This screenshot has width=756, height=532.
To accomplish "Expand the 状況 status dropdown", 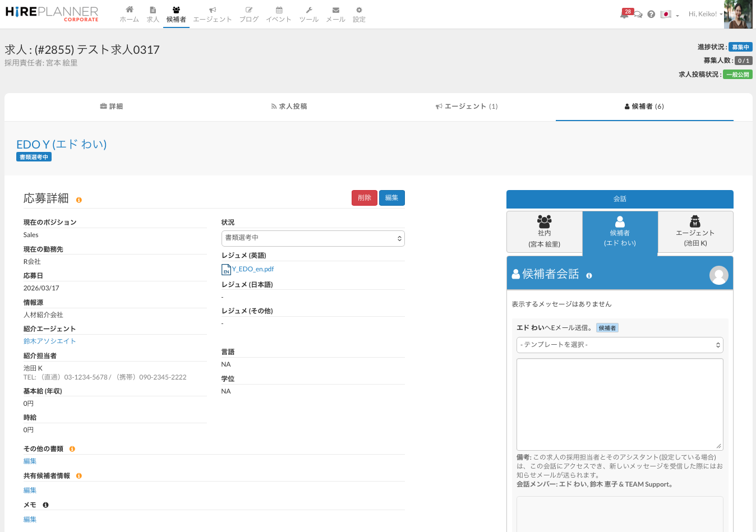I will (x=313, y=238).
